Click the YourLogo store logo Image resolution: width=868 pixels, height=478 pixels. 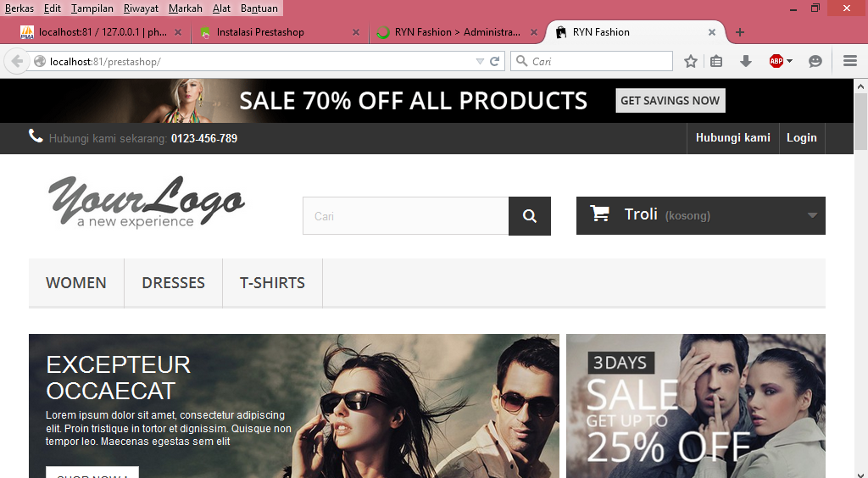[147, 202]
